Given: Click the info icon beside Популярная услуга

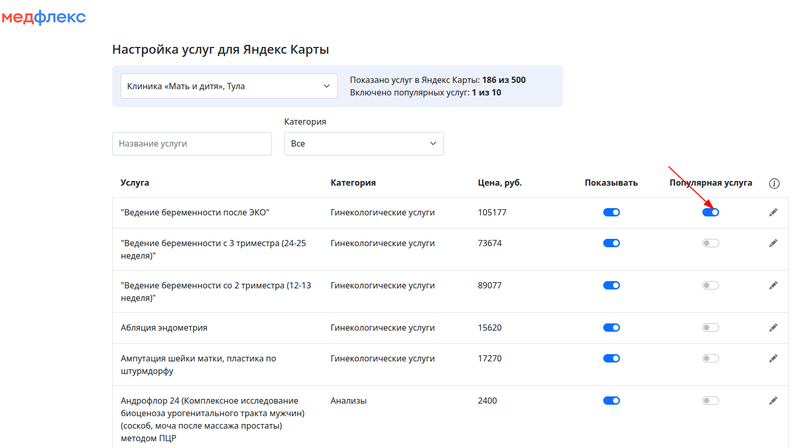Looking at the screenshot, I should (774, 183).
